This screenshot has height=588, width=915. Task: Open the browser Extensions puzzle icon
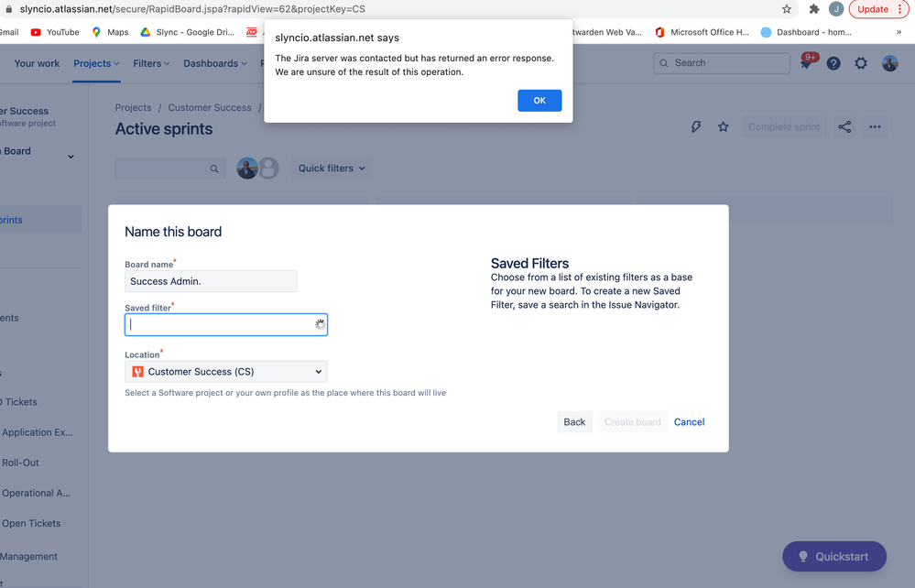coord(813,9)
